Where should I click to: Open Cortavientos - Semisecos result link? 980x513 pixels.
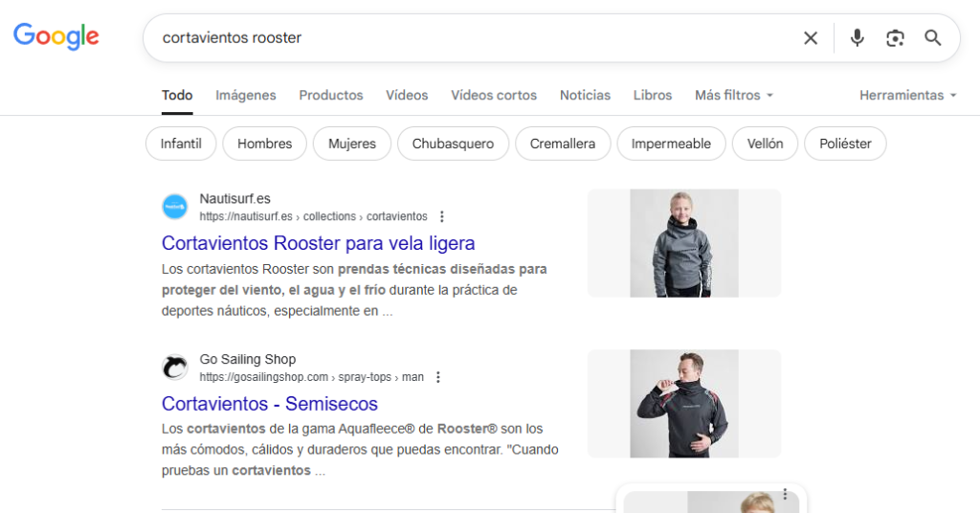269,404
